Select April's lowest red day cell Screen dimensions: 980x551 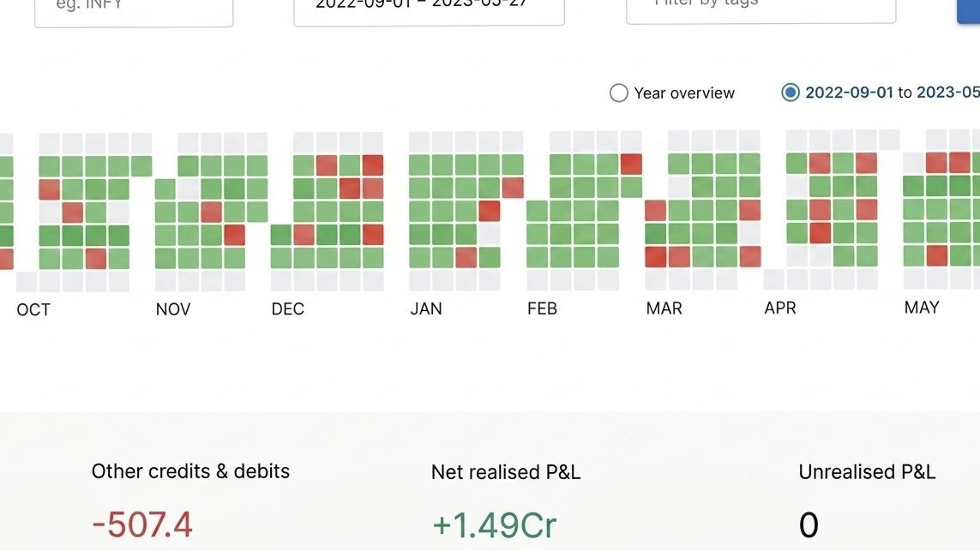[820, 233]
